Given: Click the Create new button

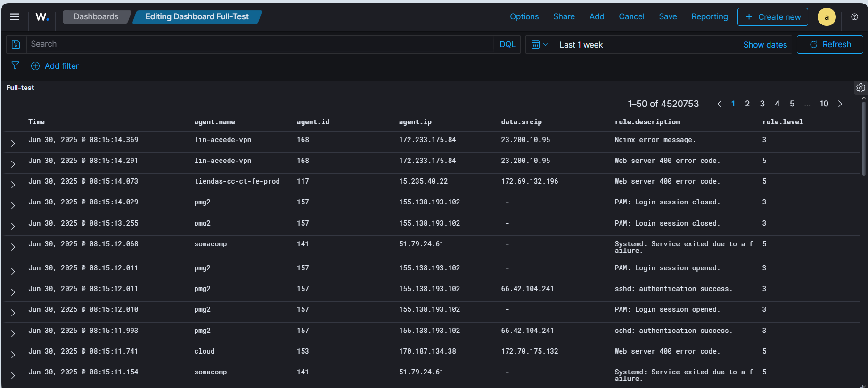Looking at the screenshot, I should tap(772, 17).
